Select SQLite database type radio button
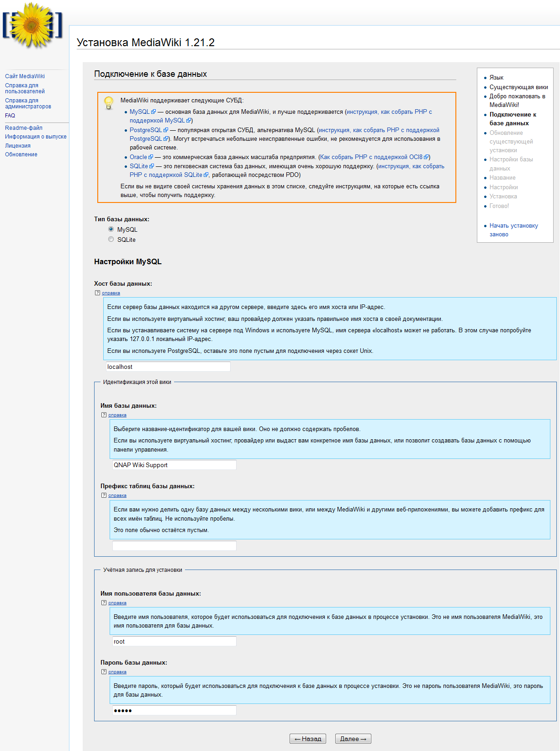Image resolution: width=560 pixels, height=751 pixels. point(111,239)
